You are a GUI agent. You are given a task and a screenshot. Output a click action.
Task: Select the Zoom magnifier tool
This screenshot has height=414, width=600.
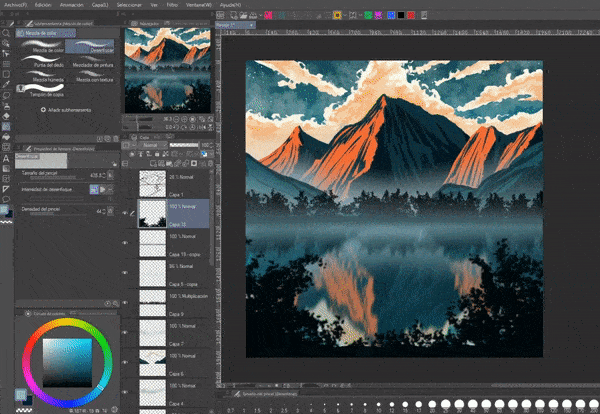click(x=6, y=33)
